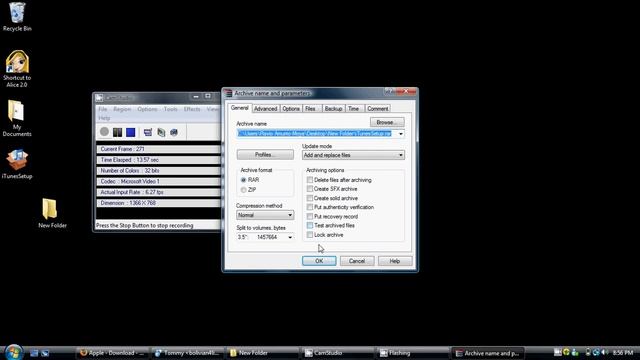Click the WinRAR icon in dialog title bar
Viewport: 640px width, 360px height.
[x=229, y=93]
